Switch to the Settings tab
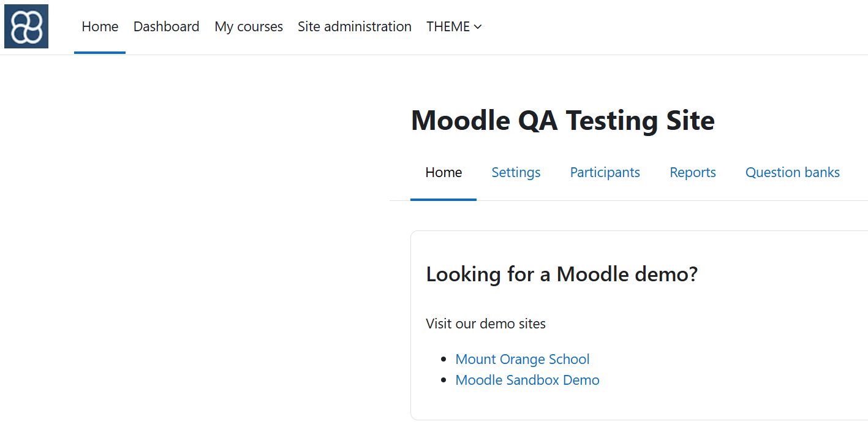Viewport: 868px width, 443px height. point(516,173)
